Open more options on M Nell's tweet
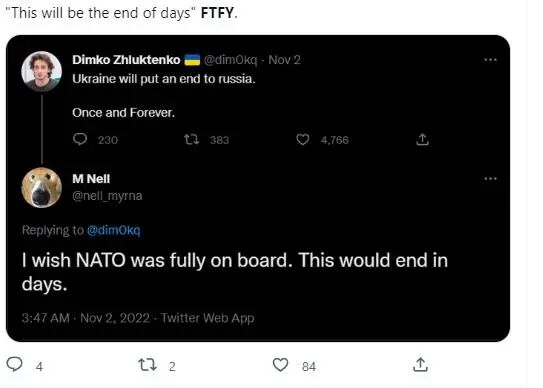The image size is (543, 388). pos(490,179)
